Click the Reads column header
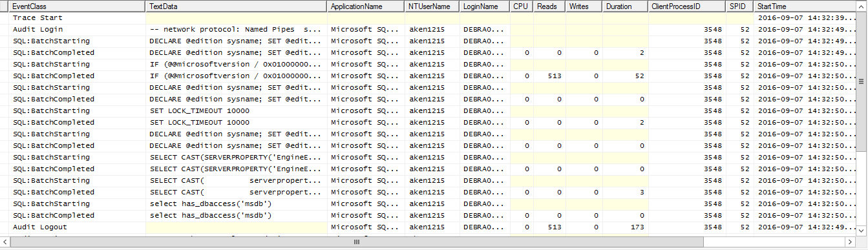 click(549, 6)
